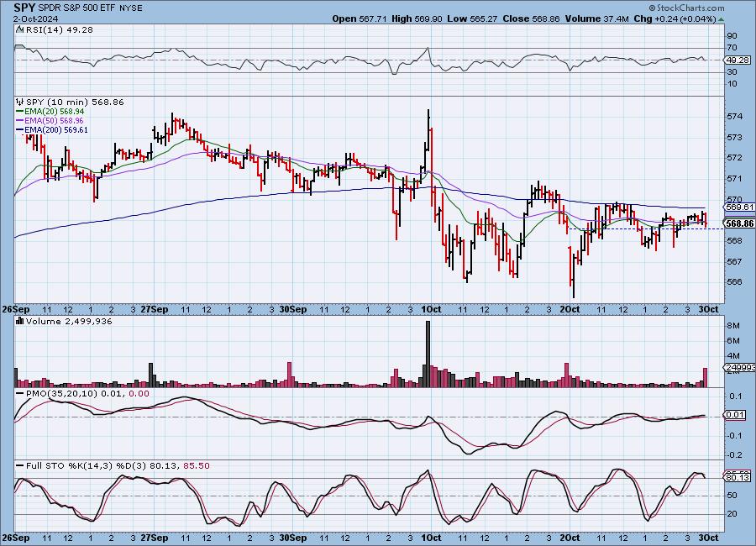Click the EMA(50) 568.96 legend text
This screenshot has height=546, width=756.
click(x=55, y=121)
